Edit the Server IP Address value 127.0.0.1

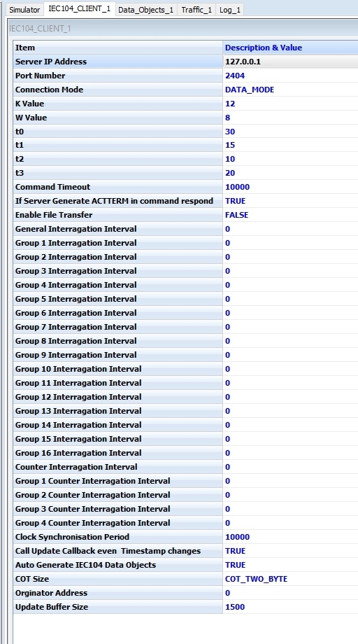pos(290,62)
